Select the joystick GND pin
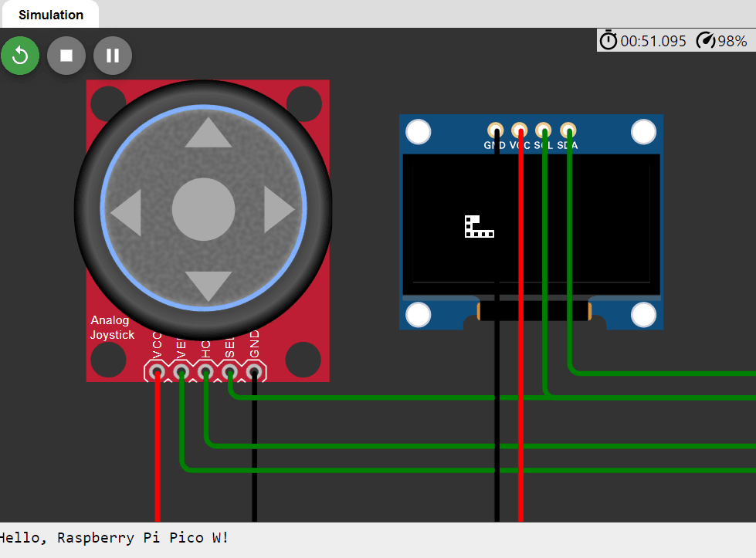The width and height of the screenshot is (756, 558). 253,373
